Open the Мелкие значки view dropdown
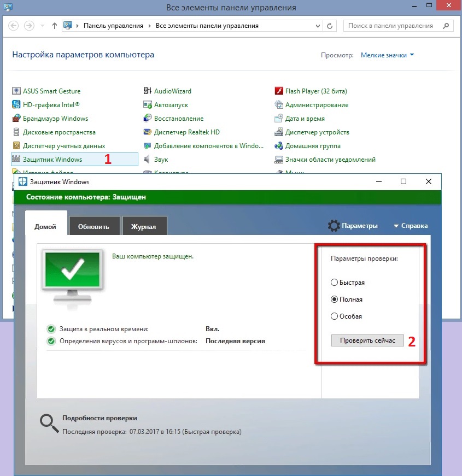 387,55
